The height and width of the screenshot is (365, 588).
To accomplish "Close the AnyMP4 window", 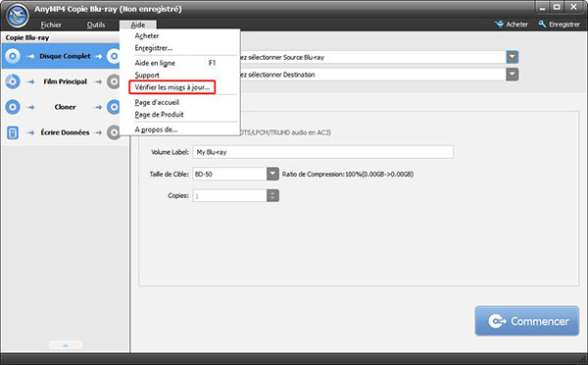I will point(573,8).
